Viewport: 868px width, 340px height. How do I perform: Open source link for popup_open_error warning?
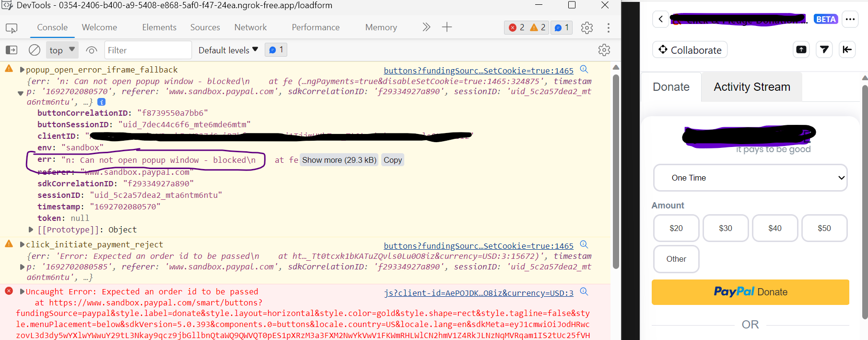pyautogui.click(x=479, y=71)
